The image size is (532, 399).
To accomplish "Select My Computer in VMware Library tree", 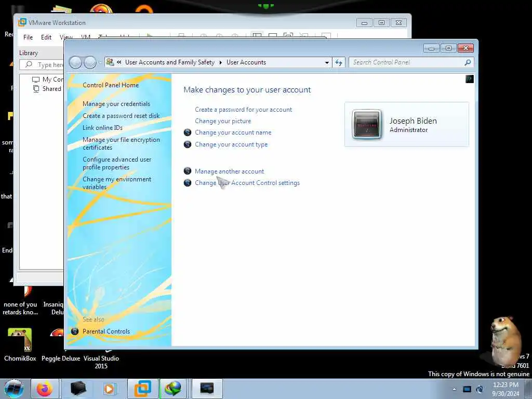I will point(47,79).
